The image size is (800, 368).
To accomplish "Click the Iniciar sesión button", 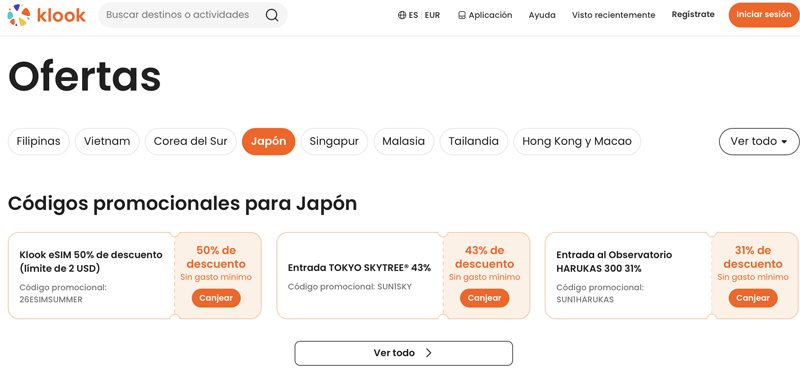I will point(764,15).
